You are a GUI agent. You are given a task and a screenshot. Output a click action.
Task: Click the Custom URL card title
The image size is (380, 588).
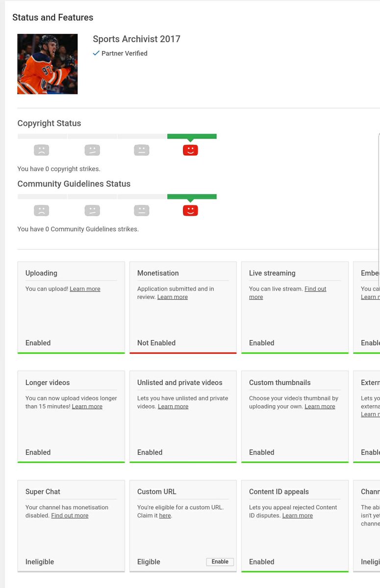pos(157,491)
